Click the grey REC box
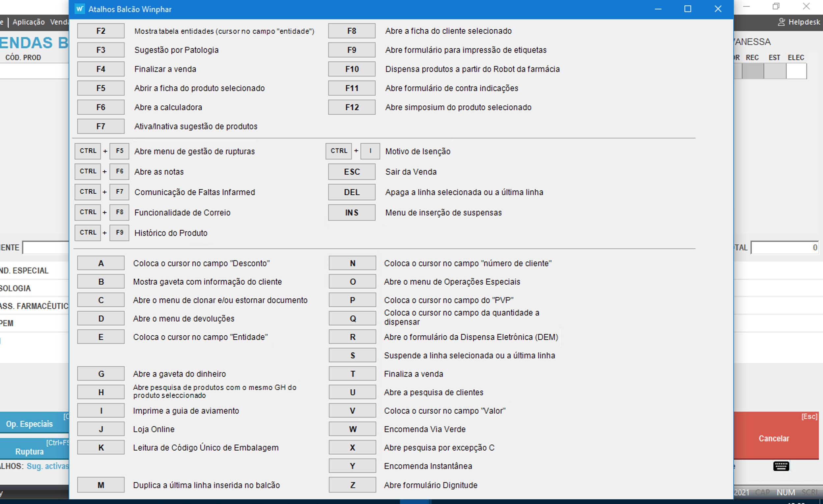The image size is (823, 504). pyautogui.click(x=752, y=71)
